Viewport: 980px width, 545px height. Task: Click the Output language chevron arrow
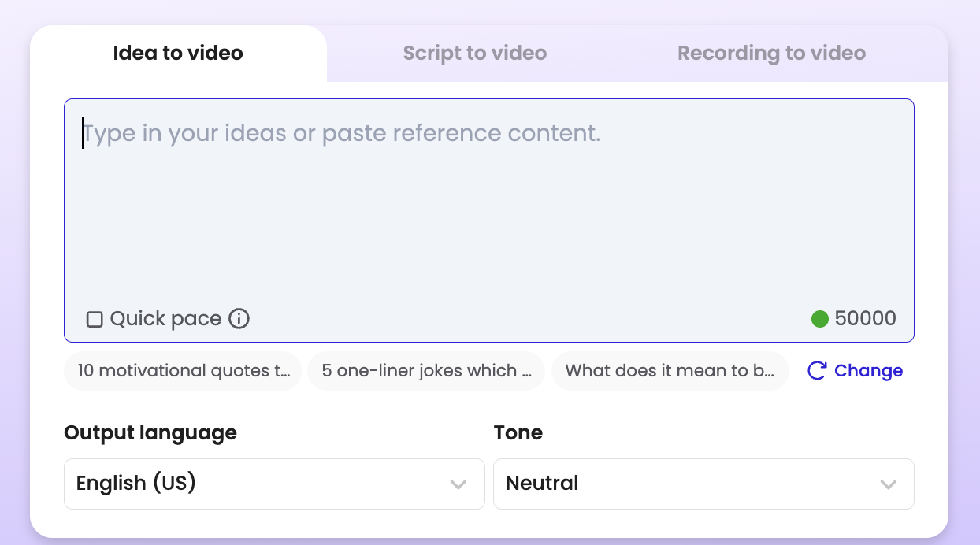(x=458, y=484)
